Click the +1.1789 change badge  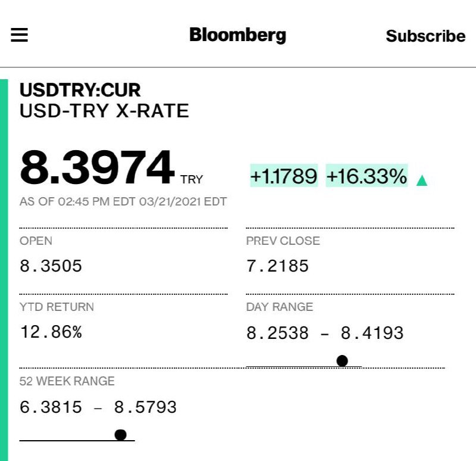pos(284,176)
